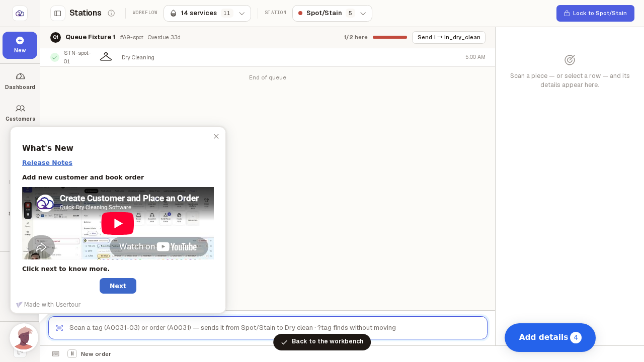Image resolution: width=644 pixels, height=362 pixels.
Task: Click the video title Create Customer and Place an Order
Action: (129, 198)
